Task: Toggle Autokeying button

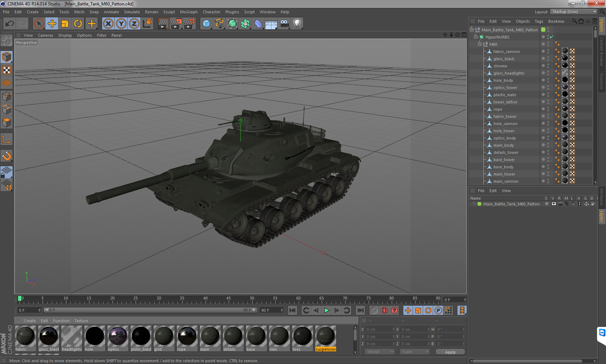Action: 385,310
